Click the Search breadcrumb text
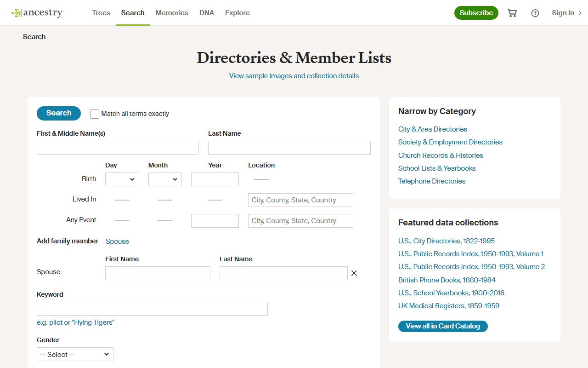Viewport: 588px width, 368px height. click(34, 37)
